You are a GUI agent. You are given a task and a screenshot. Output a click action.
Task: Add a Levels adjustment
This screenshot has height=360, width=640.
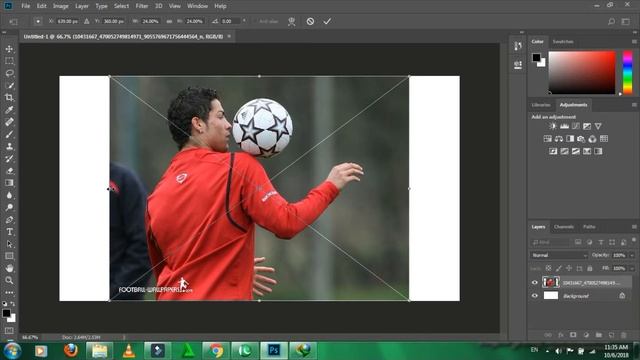click(x=564, y=126)
